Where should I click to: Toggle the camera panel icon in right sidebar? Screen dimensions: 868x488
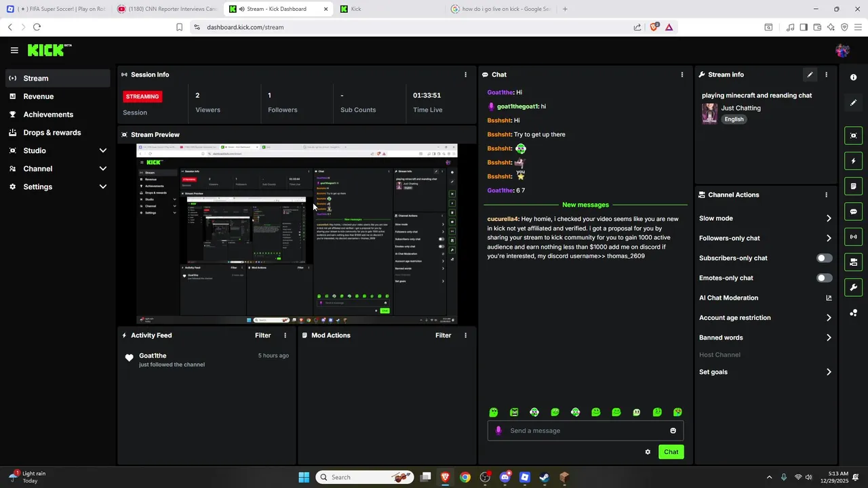point(853,262)
